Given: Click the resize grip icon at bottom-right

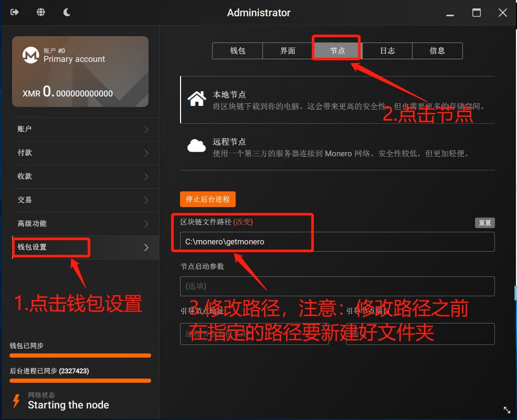Looking at the screenshot, I should click(507, 410).
